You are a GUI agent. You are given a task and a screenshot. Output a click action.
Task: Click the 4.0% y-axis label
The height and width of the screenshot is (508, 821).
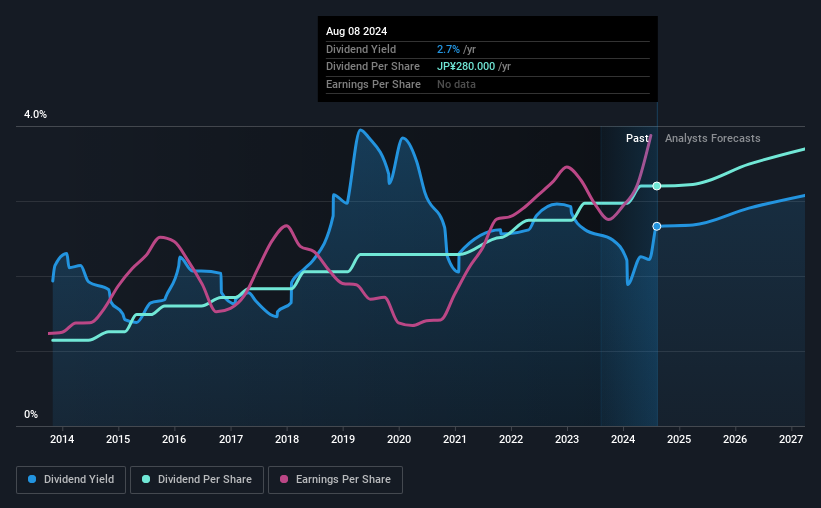pyautogui.click(x=35, y=114)
